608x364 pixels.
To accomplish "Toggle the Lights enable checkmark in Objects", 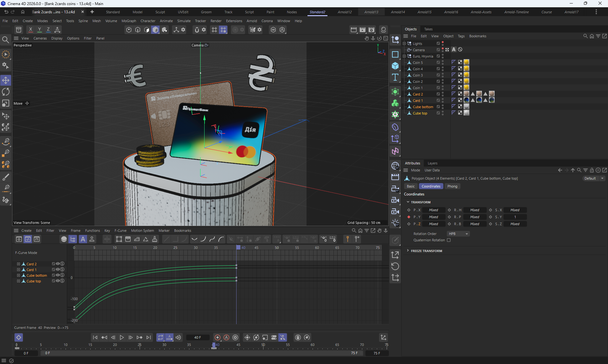I will tap(438, 44).
